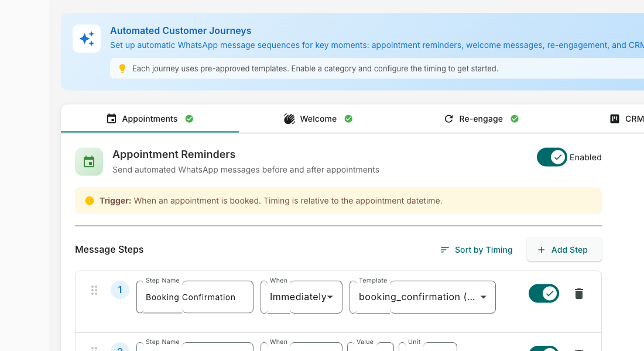Click the lightbulb tip icon
This screenshot has width=644, height=351.
pos(122,68)
